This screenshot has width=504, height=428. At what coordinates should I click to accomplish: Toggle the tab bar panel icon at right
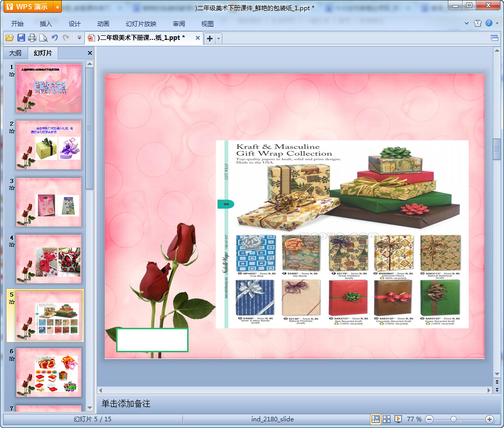494,38
